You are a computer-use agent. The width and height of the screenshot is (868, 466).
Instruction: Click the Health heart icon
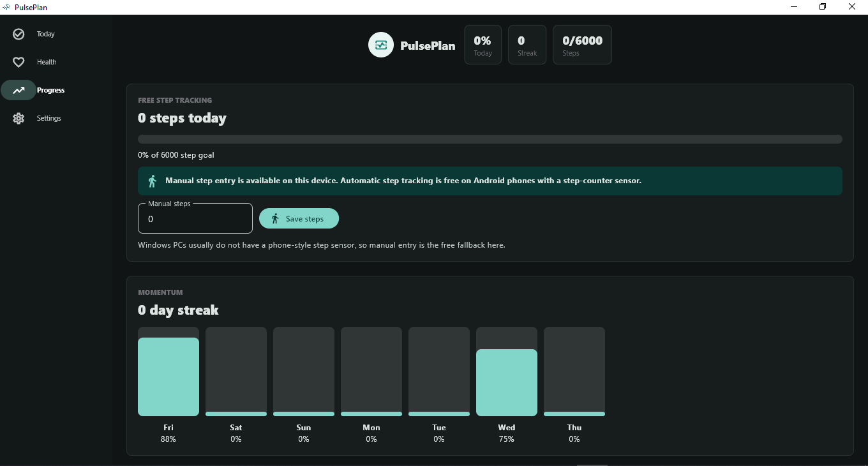[x=19, y=62]
